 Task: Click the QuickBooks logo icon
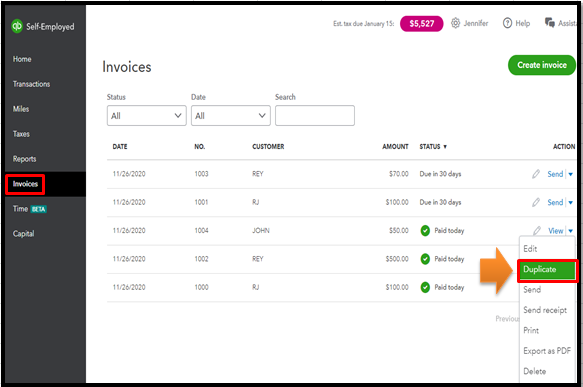pyautogui.click(x=17, y=26)
